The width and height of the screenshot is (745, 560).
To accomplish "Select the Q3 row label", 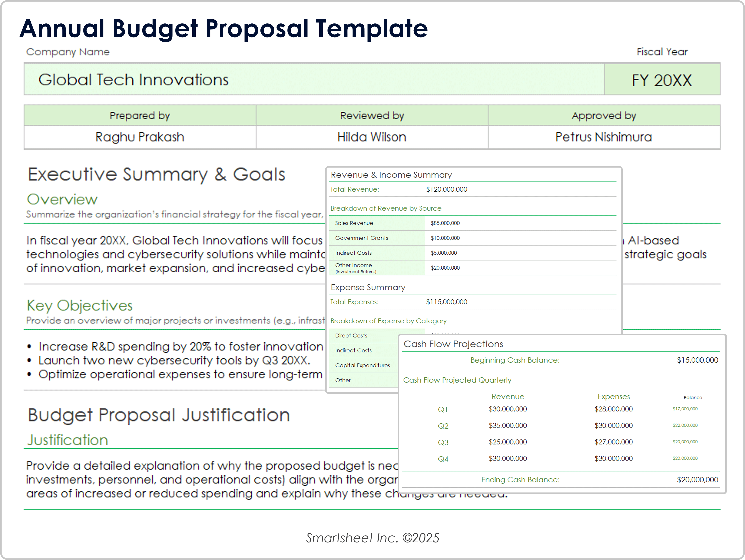I will coord(443,442).
